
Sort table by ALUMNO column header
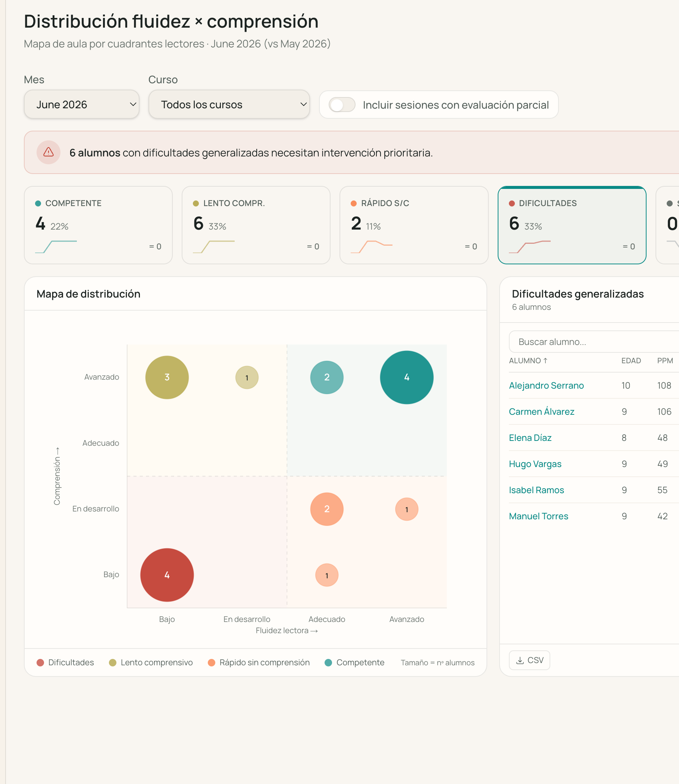(x=528, y=361)
